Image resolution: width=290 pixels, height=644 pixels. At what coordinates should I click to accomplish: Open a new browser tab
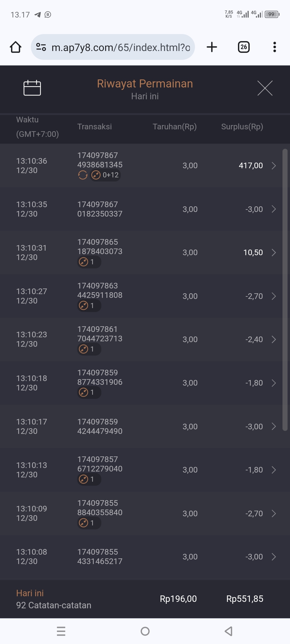(x=212, y=47)
